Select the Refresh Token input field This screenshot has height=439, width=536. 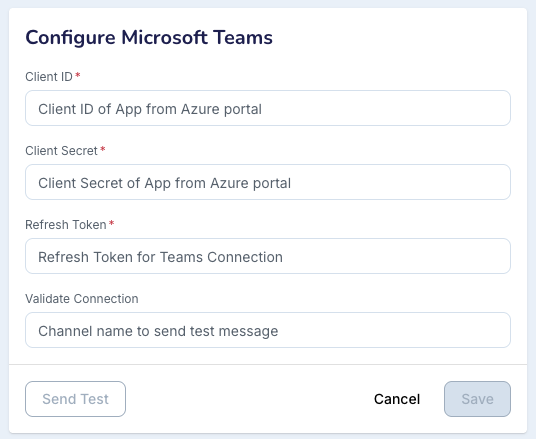tap(268, 256)
